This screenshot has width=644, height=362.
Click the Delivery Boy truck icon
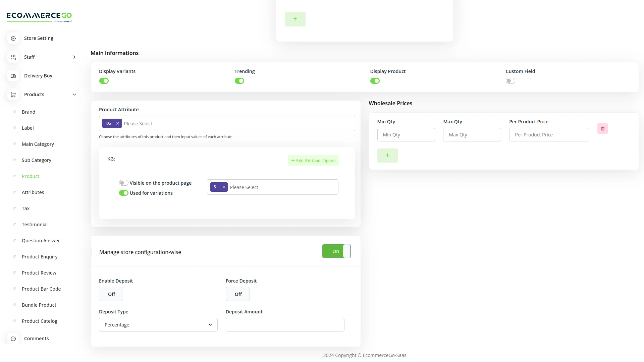(13, 76)
